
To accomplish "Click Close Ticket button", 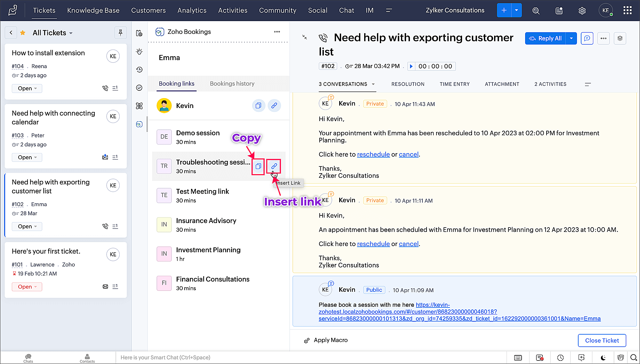I will [602, 340].
